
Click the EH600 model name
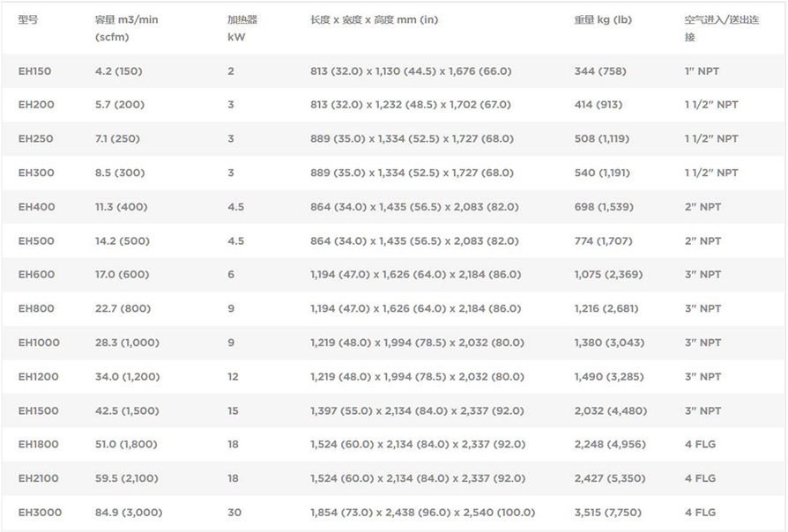coord(36,275)
